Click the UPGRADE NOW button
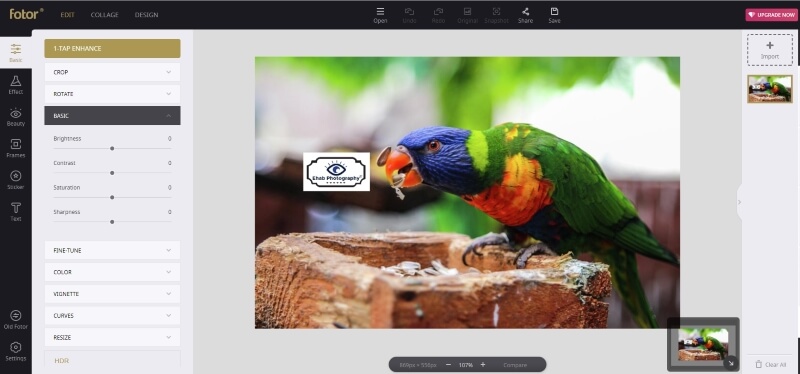 point(771,15)
